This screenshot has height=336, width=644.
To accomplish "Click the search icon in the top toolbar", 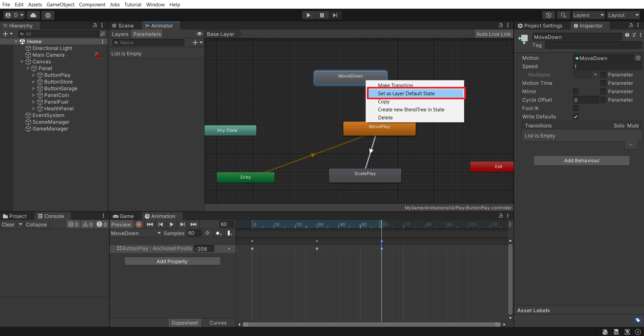I will (x=563, y=15).
